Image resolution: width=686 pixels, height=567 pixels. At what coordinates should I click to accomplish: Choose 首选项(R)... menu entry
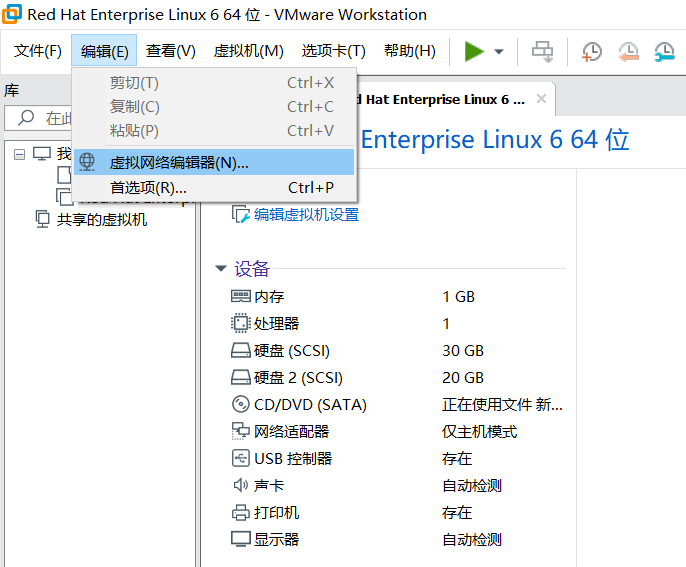click(x=214, y=188)
